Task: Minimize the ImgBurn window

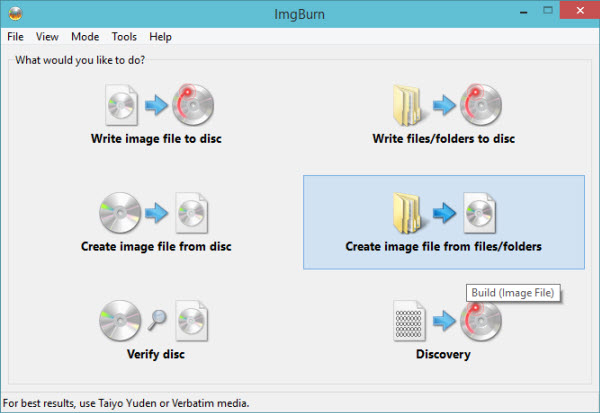Action: click(524, 11)
